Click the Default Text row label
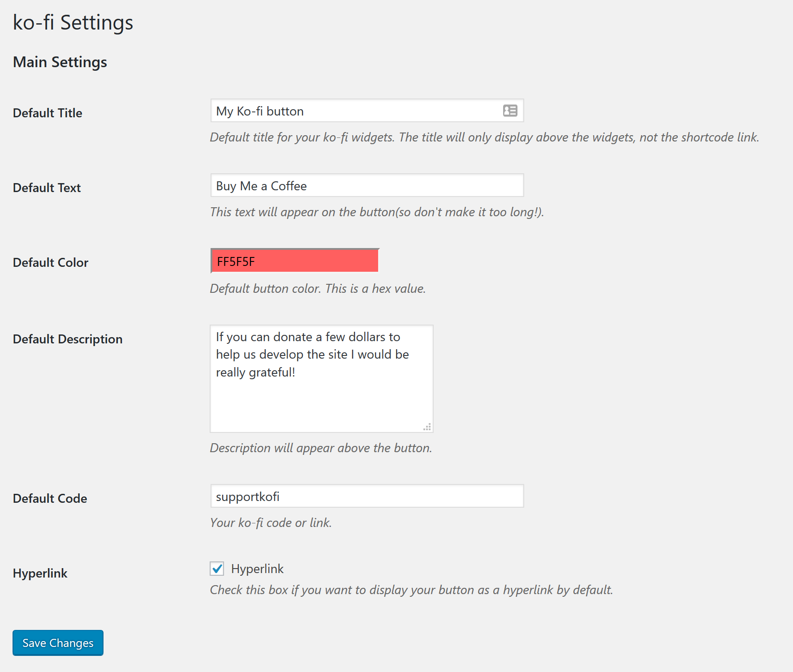 pyautogui.click(x=47, y=188)
